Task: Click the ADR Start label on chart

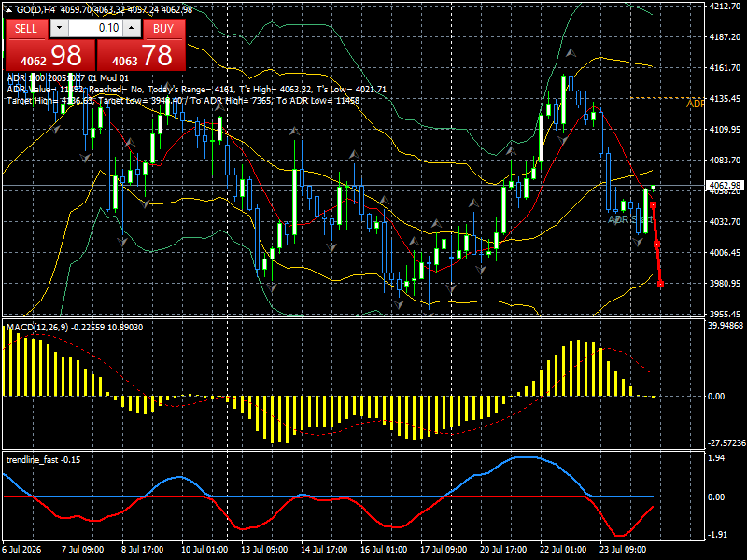Action: tap(629, 219)
